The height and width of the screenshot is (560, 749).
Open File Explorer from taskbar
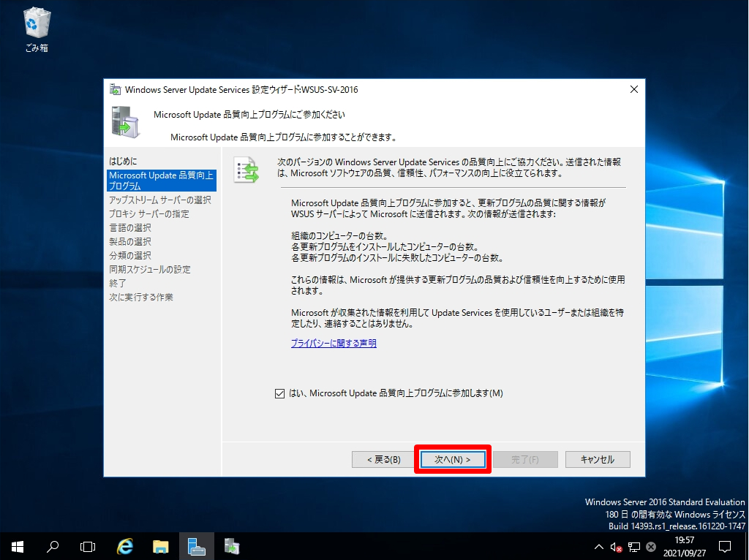(160, 547)
